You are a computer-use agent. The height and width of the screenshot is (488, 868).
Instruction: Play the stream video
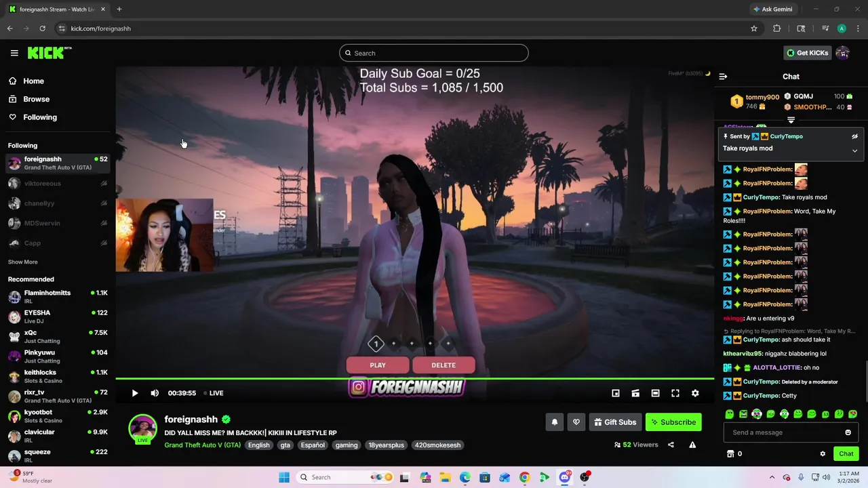(134, 393)
